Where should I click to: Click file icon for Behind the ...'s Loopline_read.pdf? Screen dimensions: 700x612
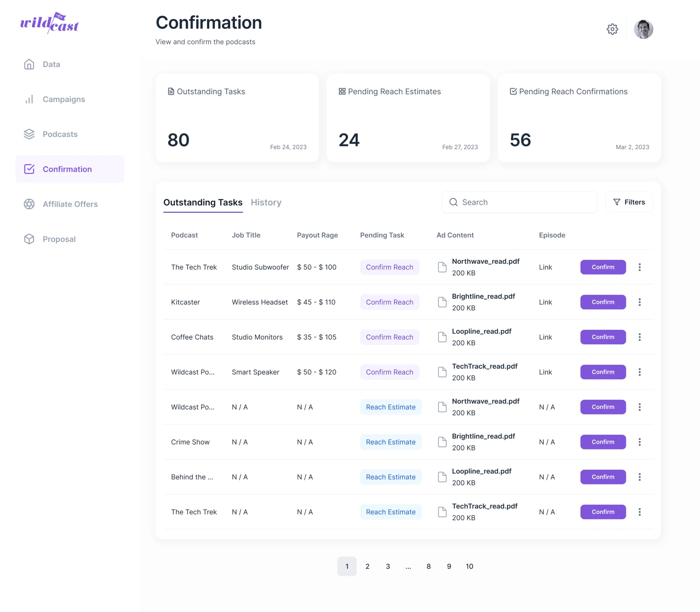tap(442, 477)
